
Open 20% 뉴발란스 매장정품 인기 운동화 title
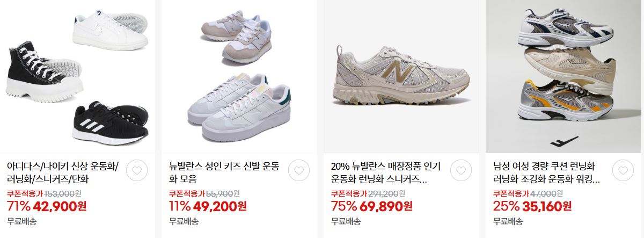pyautogui.click(x=386, y=172)
